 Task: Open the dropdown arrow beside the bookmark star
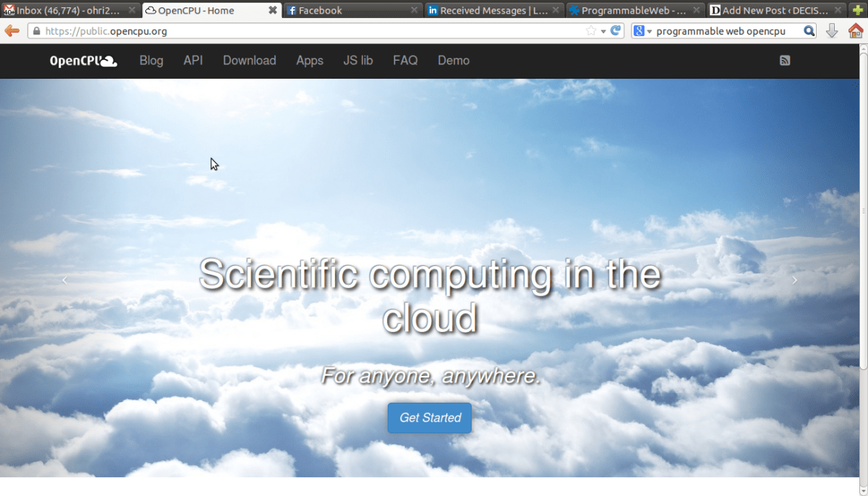[605, 31]
